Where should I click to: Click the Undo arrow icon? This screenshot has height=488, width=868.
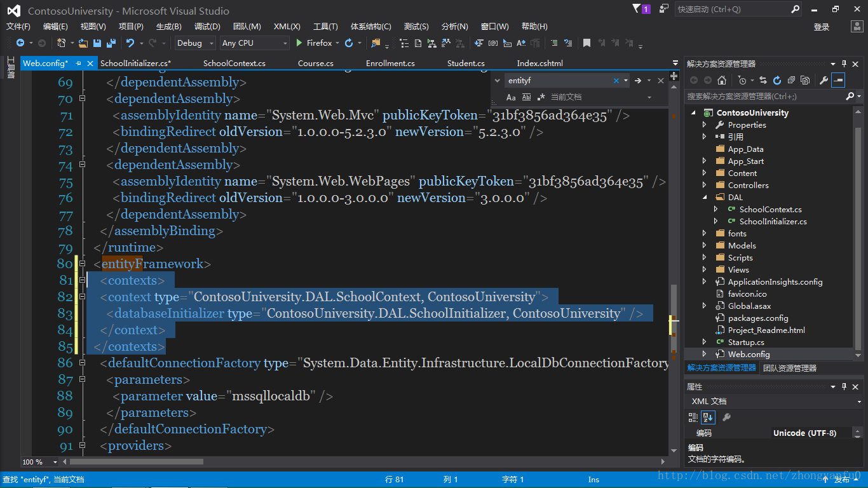[x=130, y=43]
